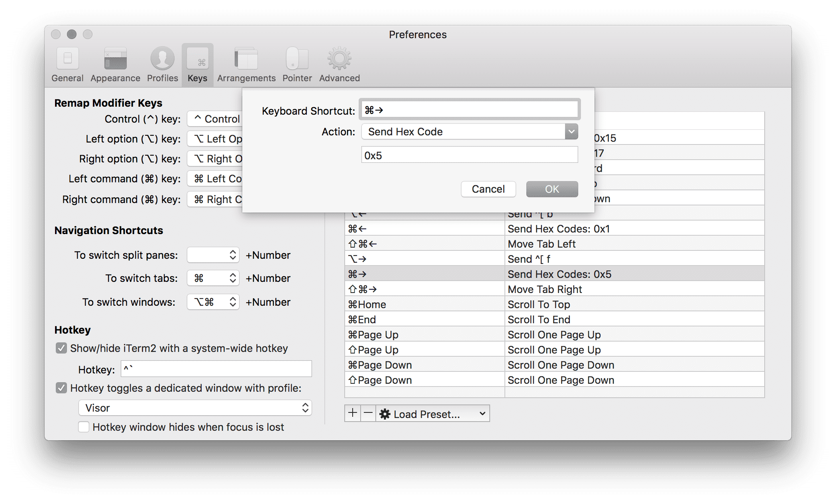Viewport: 836px width, 504px height.
Task: Click the plus button to add key mapping
Action: [352, 413]
